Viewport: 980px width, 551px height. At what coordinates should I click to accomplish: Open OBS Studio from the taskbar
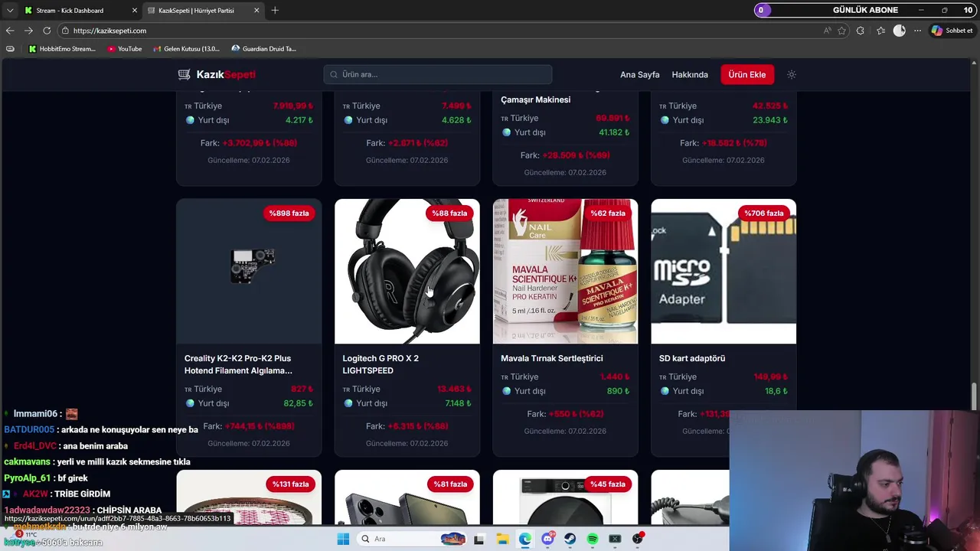(x=637, y=539)
